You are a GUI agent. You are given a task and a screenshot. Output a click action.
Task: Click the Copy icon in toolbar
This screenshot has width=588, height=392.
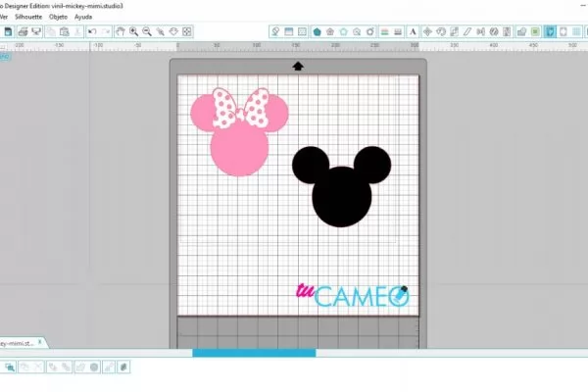pos(51,31)
